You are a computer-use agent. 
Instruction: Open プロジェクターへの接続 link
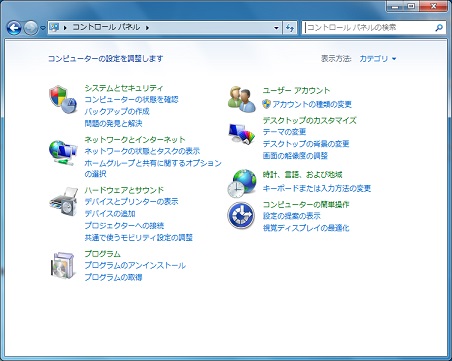[124, 226]
